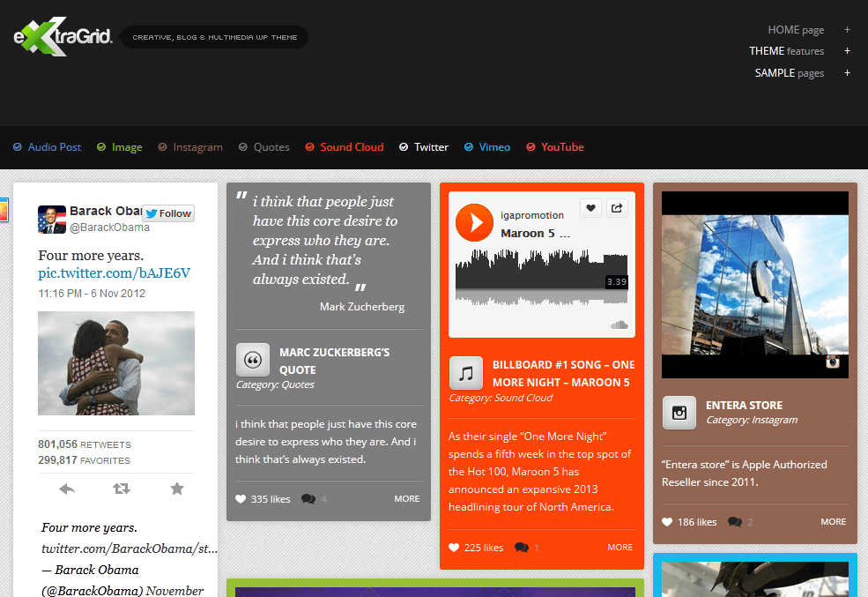Click comments icon on Entera Store post
The height and width of the screenshot is (597, 868).
click(x=735, y=522)
